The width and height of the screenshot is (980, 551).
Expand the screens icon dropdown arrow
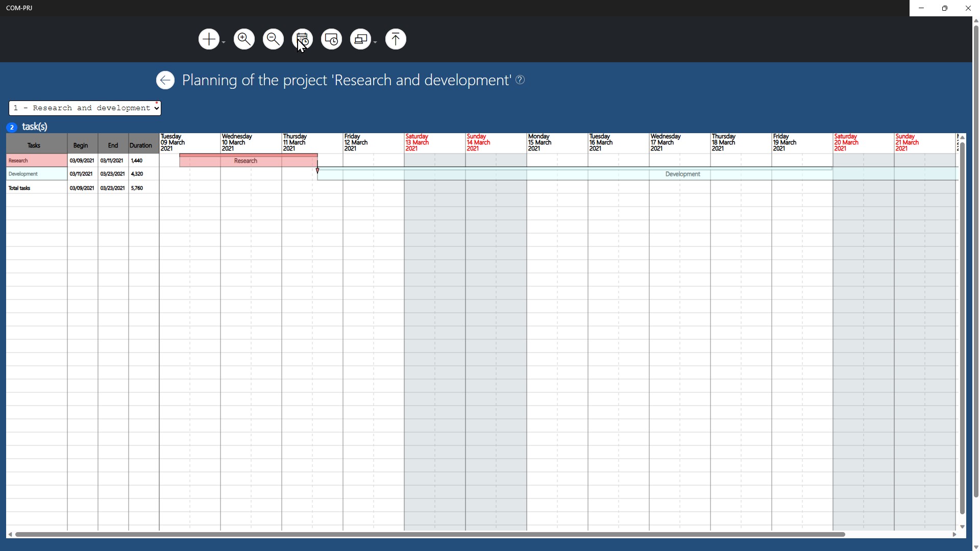[x=375, y=42]
